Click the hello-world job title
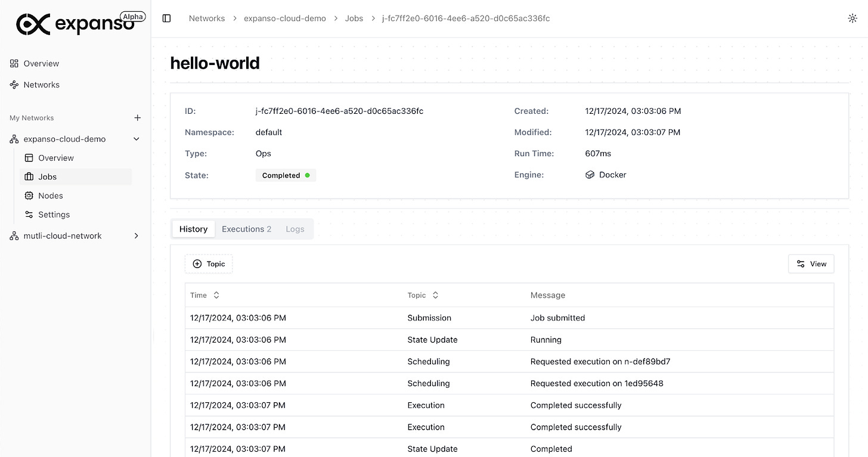The width and height of the screenshot is (868, 457). coord(215,63)
